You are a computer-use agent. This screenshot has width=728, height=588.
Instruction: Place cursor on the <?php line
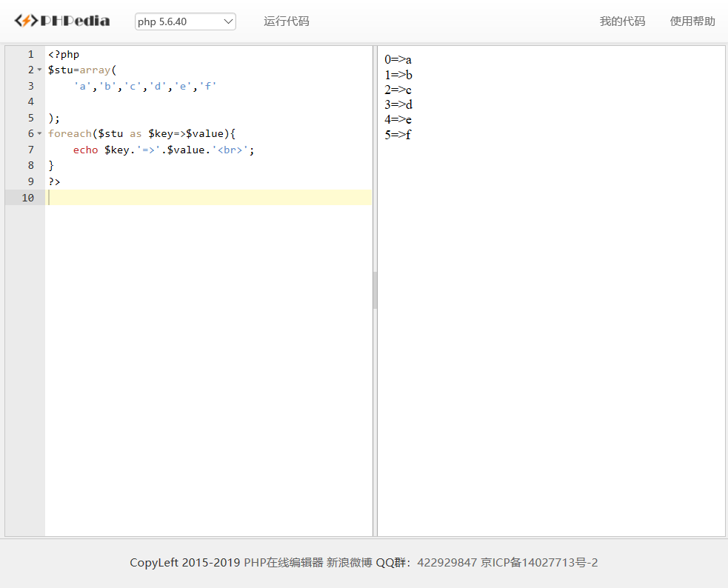64,54
